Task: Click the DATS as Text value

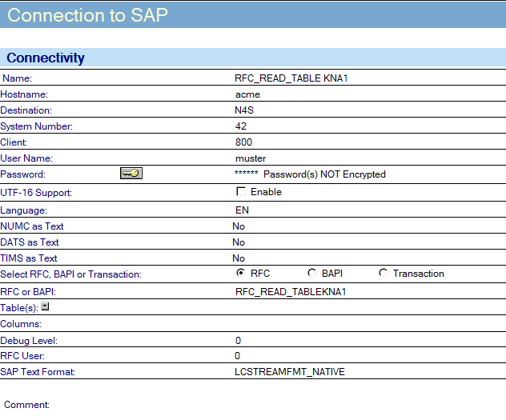Action: click(x=239, y=242)
